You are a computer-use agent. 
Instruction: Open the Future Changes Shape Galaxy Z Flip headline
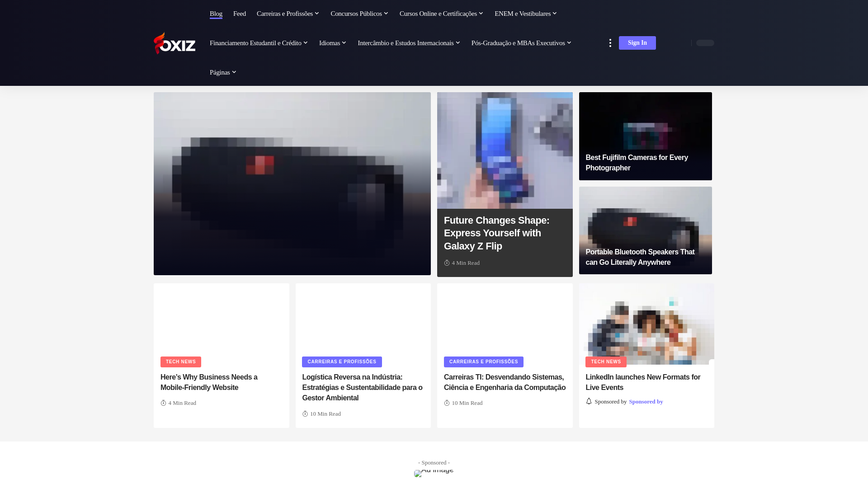pyautogui.click(x=496, y=233)
